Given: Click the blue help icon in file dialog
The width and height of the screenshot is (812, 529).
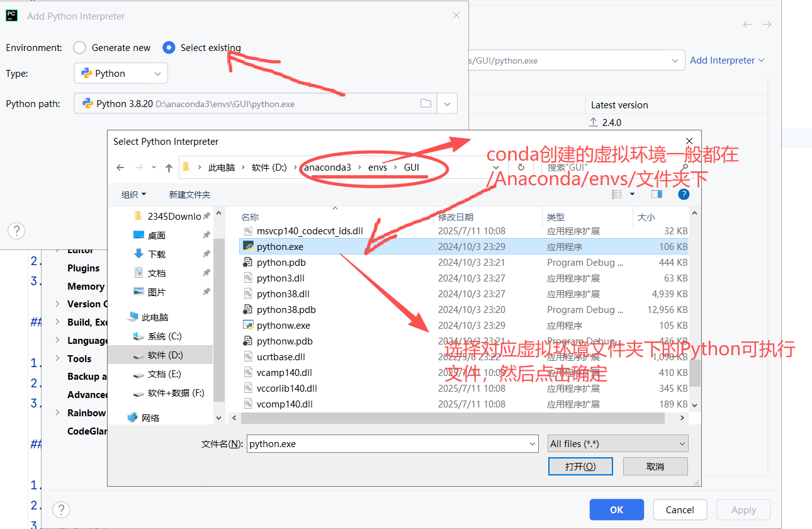Looking at the screenshot, I should point(684,195).
